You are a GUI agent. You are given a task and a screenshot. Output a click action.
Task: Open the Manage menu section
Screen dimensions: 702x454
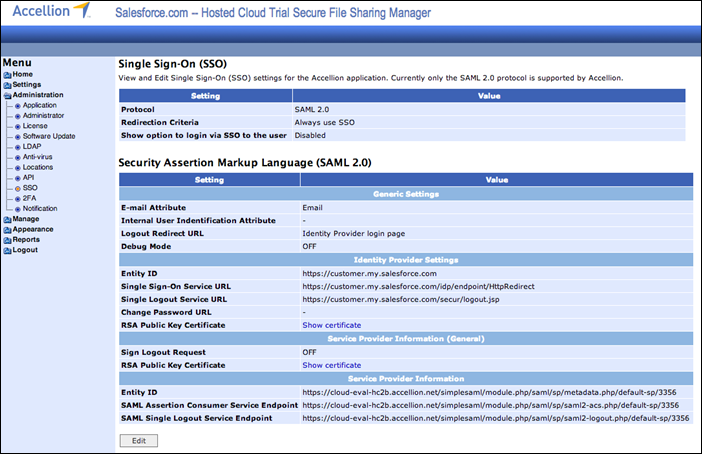pos(26,219)
